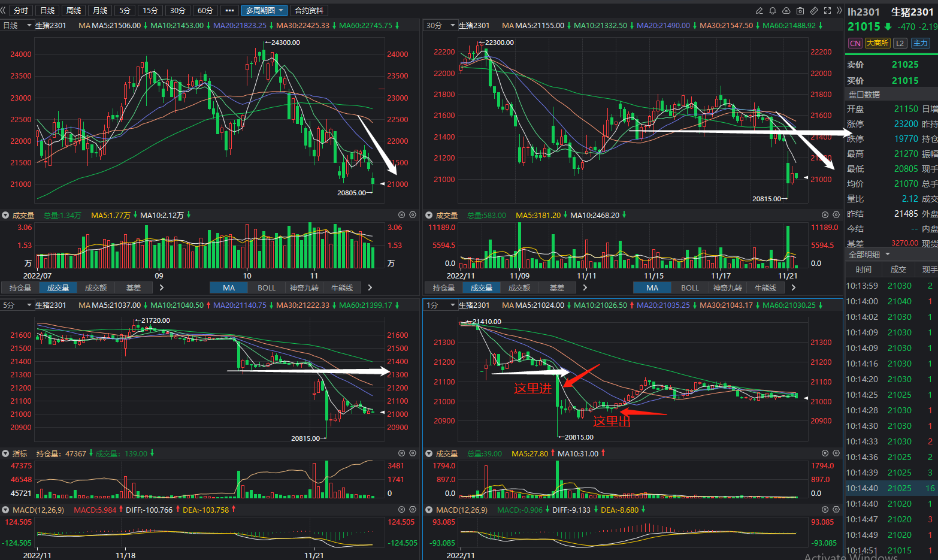Show more overlay indicators beside daily 牛熊线
Viewport: 938px width, 560px height.
pyautogui.click(x=370, y=288)
